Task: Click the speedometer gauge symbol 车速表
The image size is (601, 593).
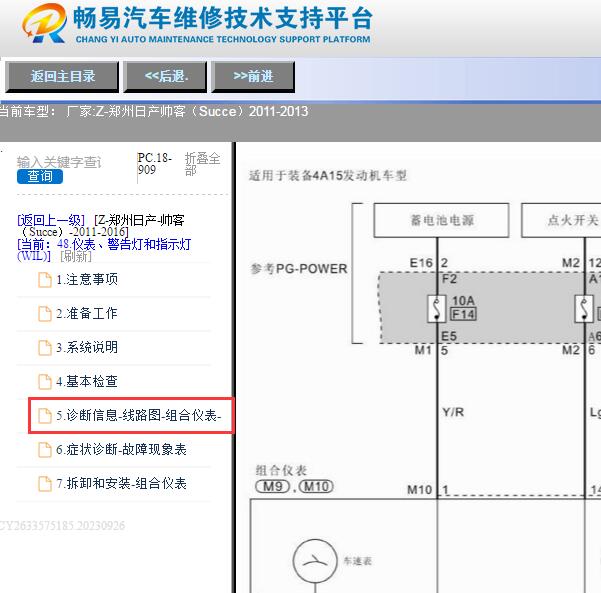Action: point(315,561)
